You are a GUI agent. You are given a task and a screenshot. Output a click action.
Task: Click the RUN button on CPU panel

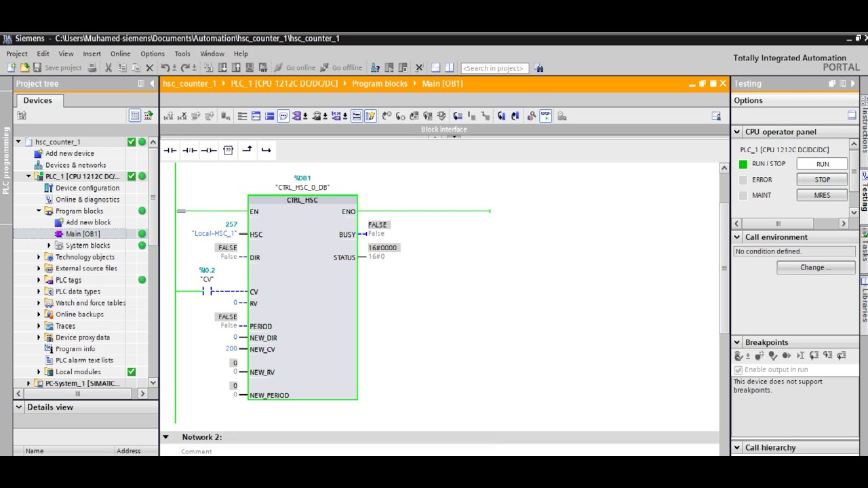click(822, 164)
